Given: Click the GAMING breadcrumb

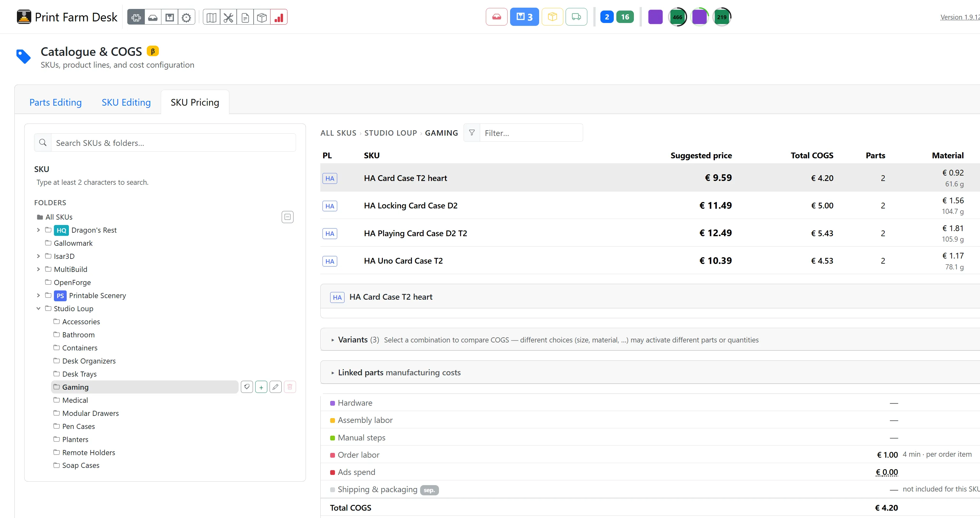Looking at the screenshot, I should tap(441, 133).
